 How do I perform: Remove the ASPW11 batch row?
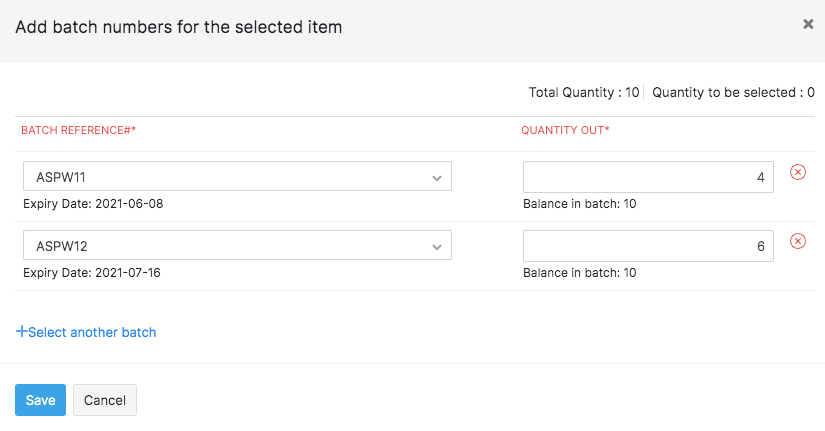coord(798,172)
